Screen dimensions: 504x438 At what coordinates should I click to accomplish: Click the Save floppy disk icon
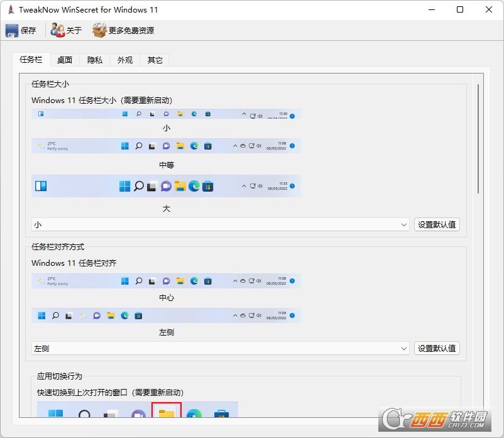(x=12, y=31)
